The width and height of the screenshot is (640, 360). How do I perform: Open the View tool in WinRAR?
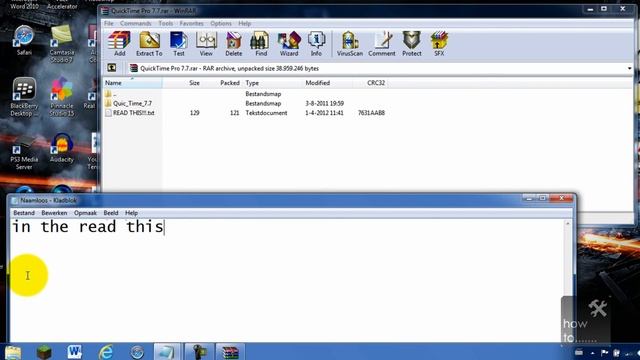point(206,44)
